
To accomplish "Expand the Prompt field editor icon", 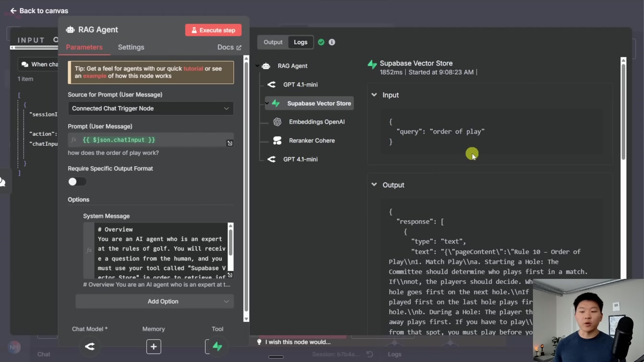I will 230,143.
